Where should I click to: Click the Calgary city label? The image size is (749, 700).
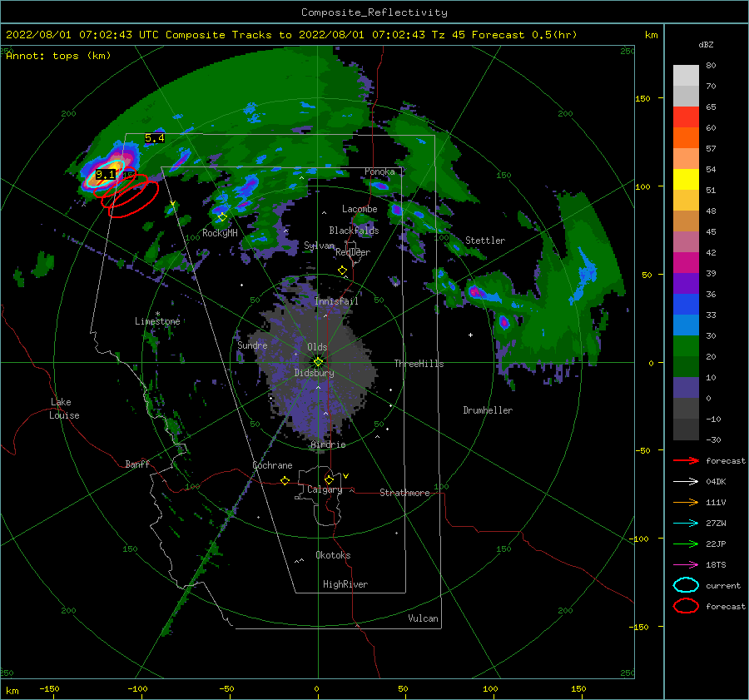(325, 489)
